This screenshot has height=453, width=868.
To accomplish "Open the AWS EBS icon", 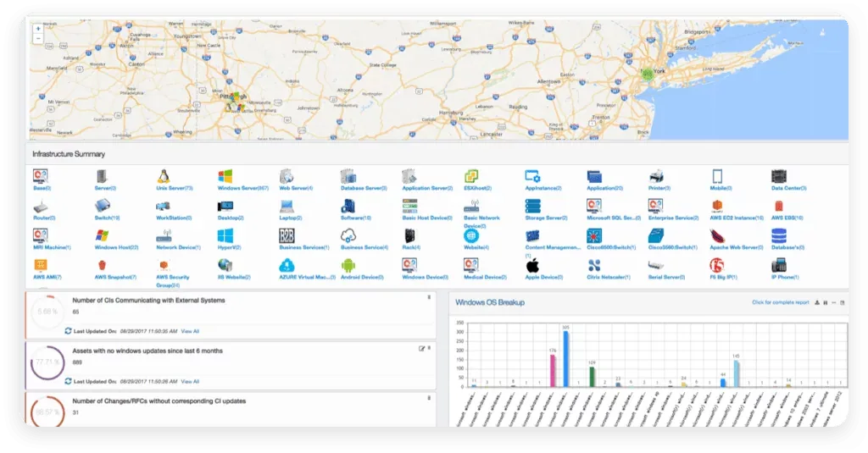I will (779, 207).
